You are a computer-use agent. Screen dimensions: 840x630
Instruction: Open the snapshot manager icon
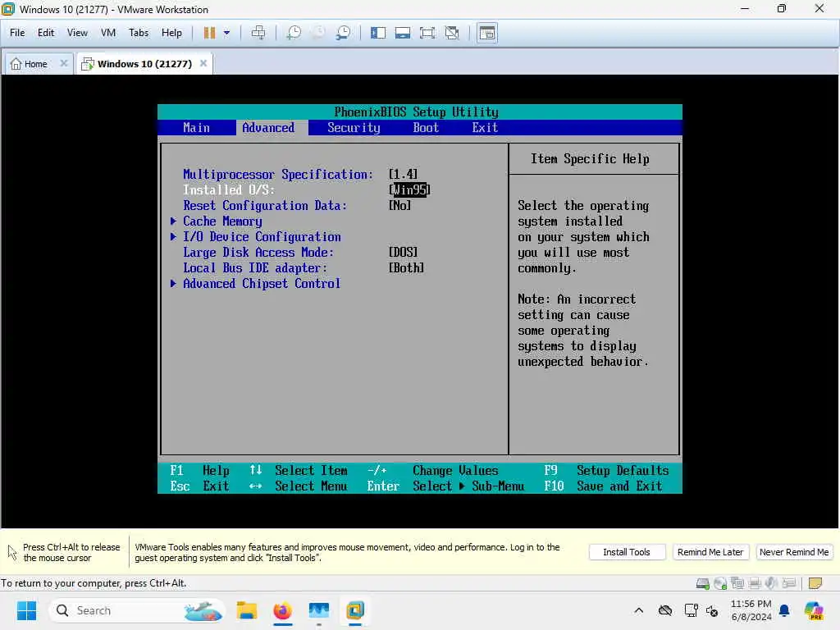(x=343, y=33)
